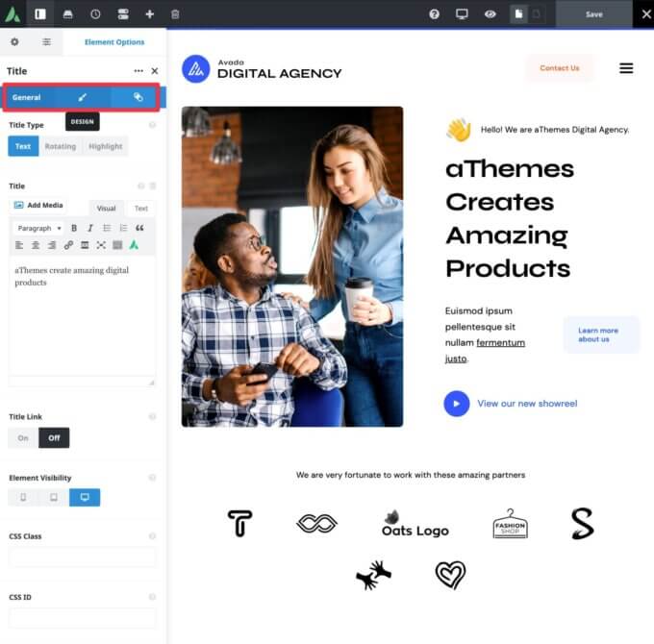Screen dimensions: 654x644
Task: Switch editor to Visual tab
Action: (107, 208)
